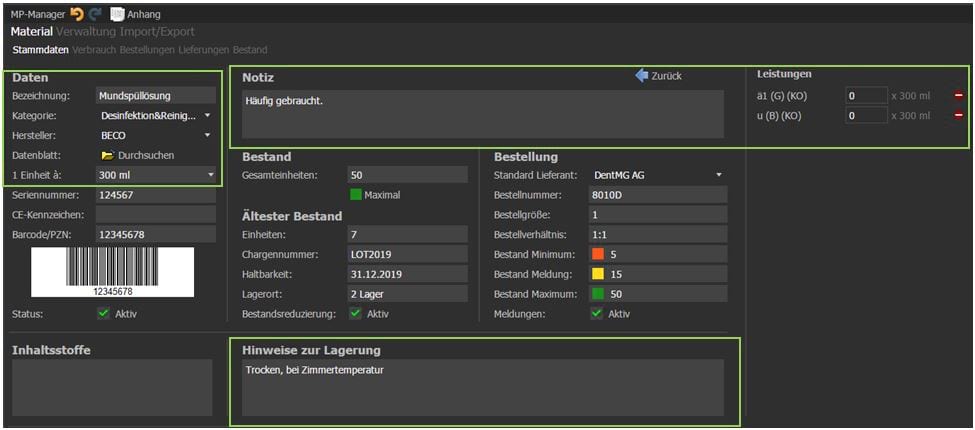This screenshot has width=975, height=430.
Task: Click the redo arrow icon
Action: [x=96, y=14]
